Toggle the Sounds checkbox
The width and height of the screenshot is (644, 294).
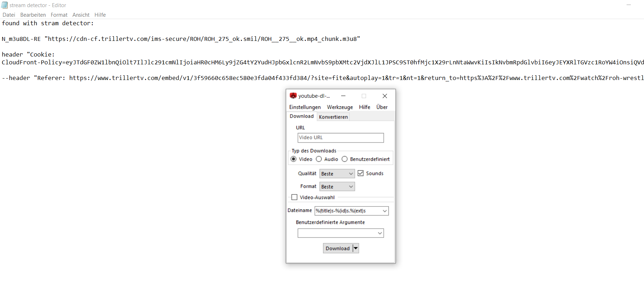click(361, 173)
